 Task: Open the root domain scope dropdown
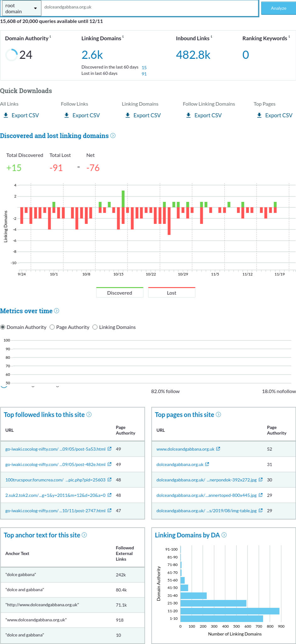click(21, 8)
